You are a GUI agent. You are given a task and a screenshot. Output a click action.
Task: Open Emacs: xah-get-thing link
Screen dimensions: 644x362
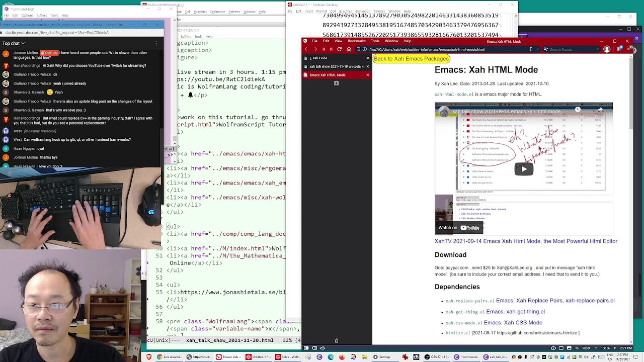[x=516, y=312]
